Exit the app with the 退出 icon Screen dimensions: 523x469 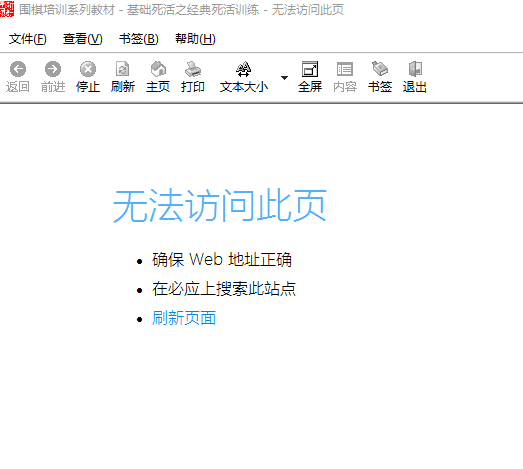[415, 69]
